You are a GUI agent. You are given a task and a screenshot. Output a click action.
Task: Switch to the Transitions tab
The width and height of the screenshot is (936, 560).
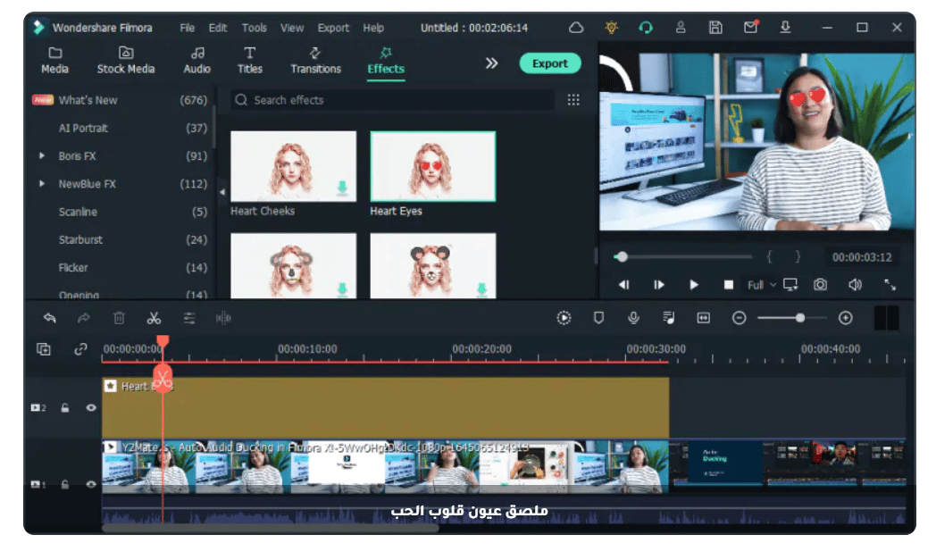click(x=316, y=61)
